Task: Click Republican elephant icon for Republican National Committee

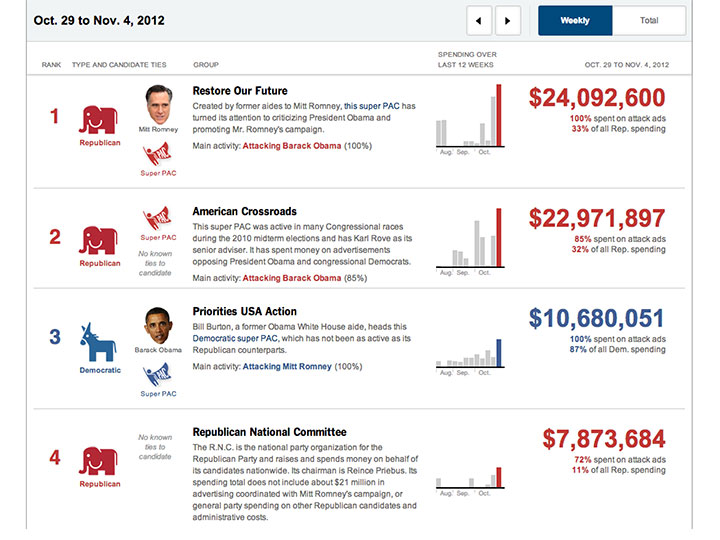Action: coord(99,461)
